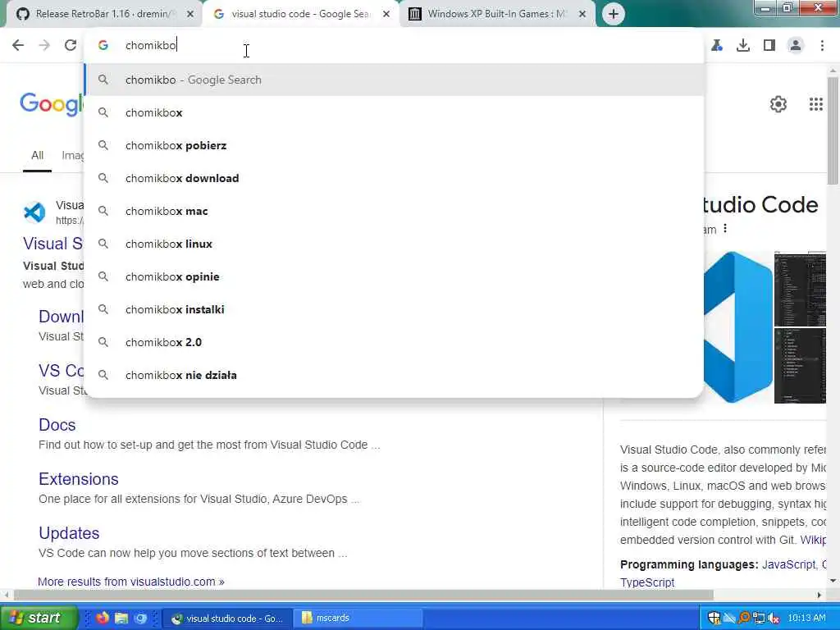The image size is (840, 630).
Task: Choose the 'chomikbox pobierz' suggestion
Action: 394,145
